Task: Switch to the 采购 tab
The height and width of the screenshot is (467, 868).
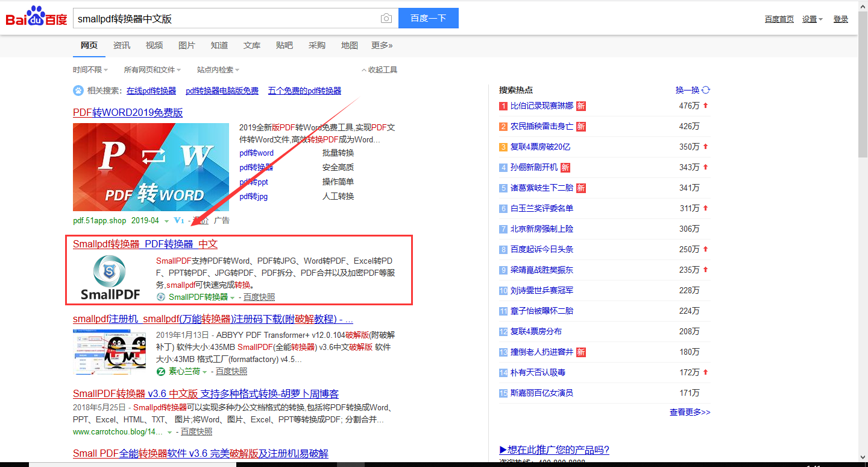Action: click(x=317, y=45)
